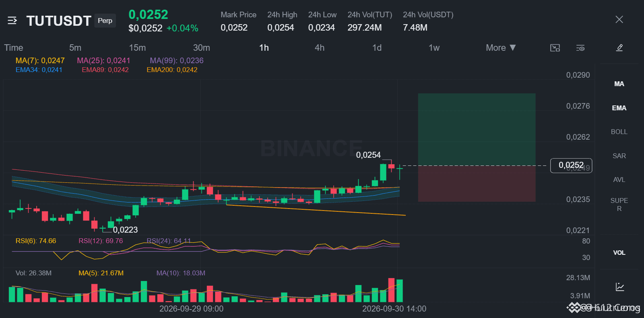Open the hamburger menu beside TUTUSDT

[x=12, y=21]
